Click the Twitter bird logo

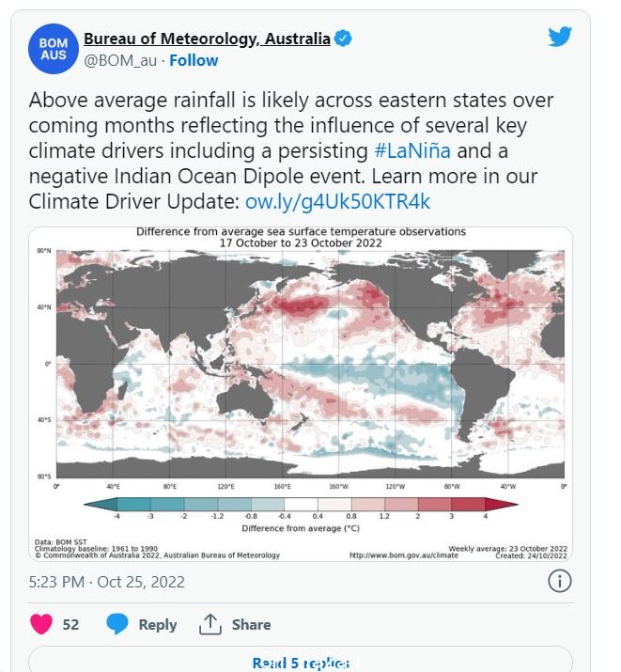[560, 37]
